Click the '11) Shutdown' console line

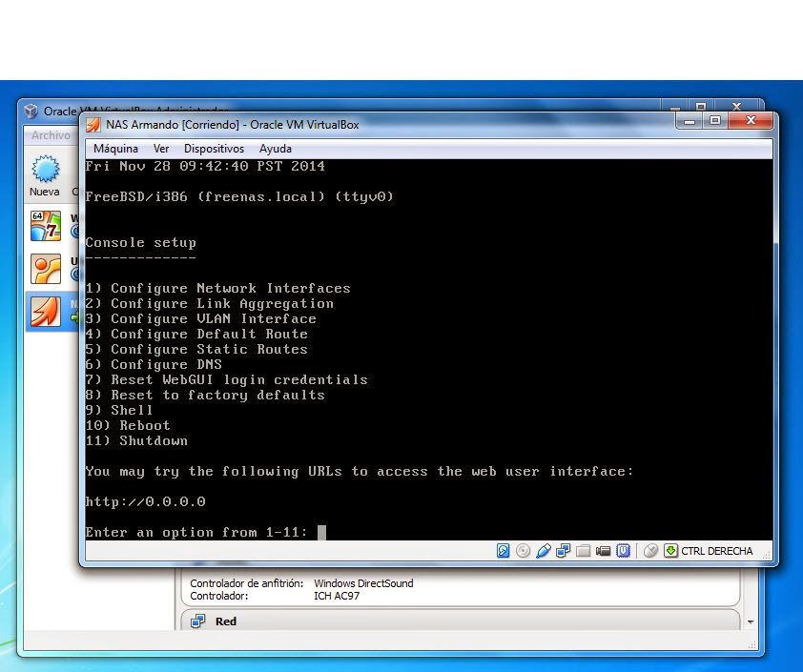click(136, 441)
